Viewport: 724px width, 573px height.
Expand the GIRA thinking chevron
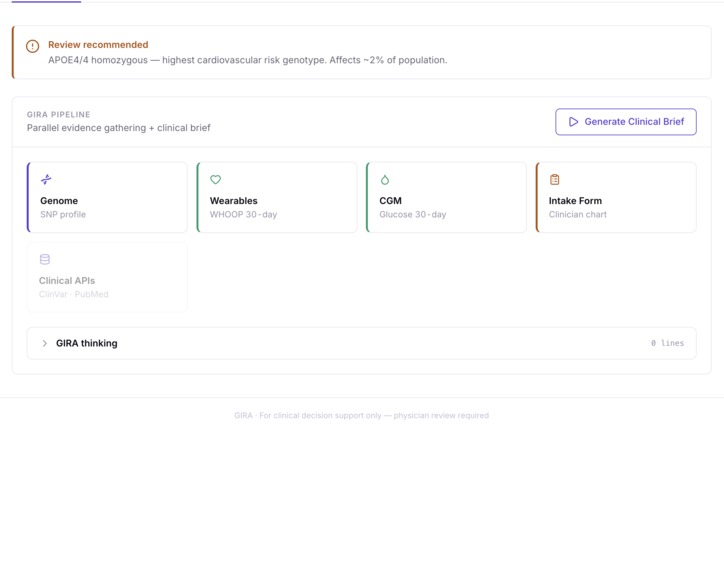click(44, 343)
